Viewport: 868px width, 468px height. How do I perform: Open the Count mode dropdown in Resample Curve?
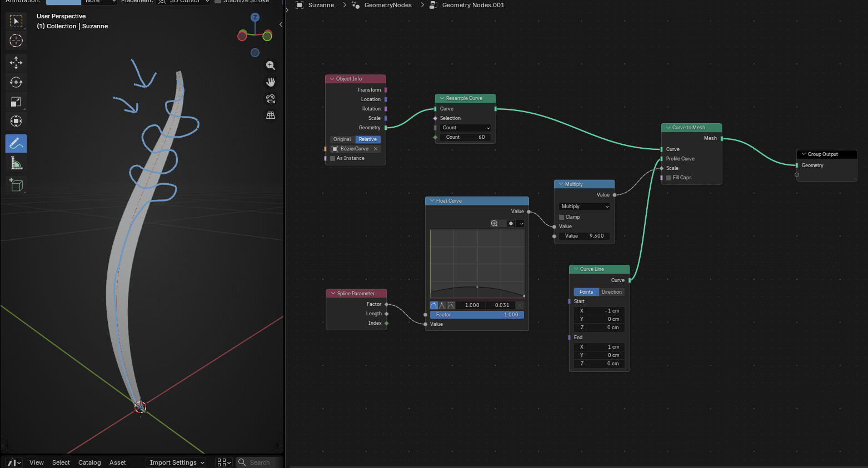[466, 128]
